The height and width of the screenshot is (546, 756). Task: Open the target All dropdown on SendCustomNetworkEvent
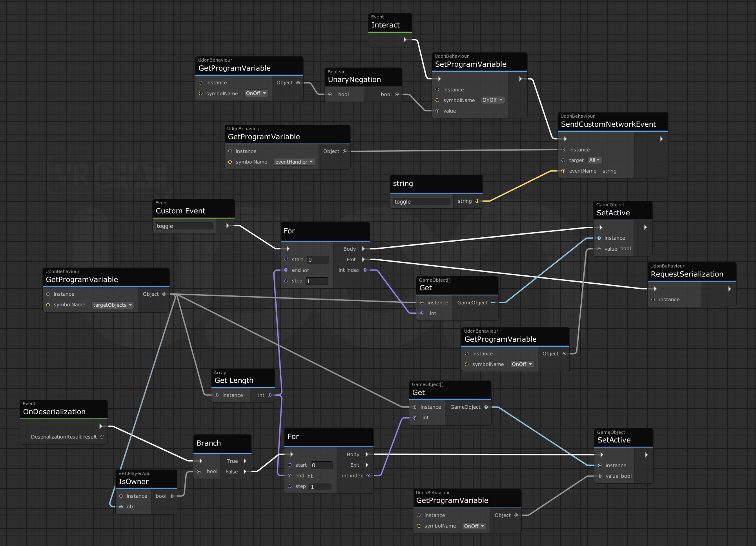click(x=595, y=160)
